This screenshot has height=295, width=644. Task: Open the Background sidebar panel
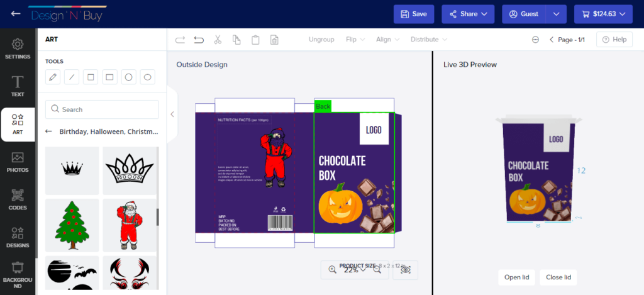click(x=18, y=275)
